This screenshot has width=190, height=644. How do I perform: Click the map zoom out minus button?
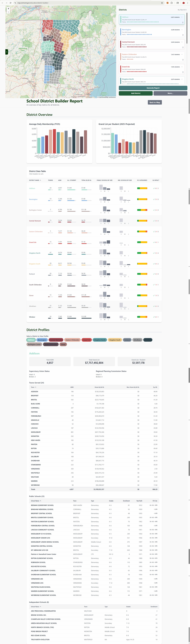tap(8, 12)
